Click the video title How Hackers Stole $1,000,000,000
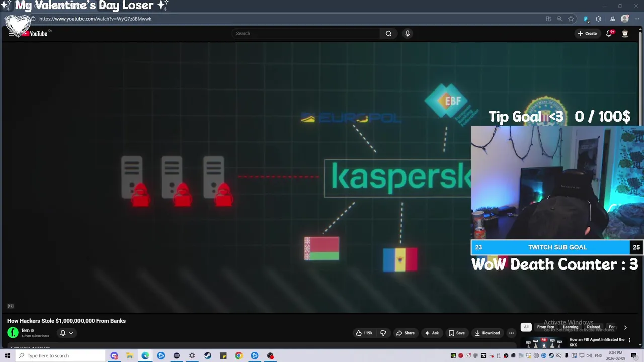This screenshot has width=644, height=362. click(66, 321)
